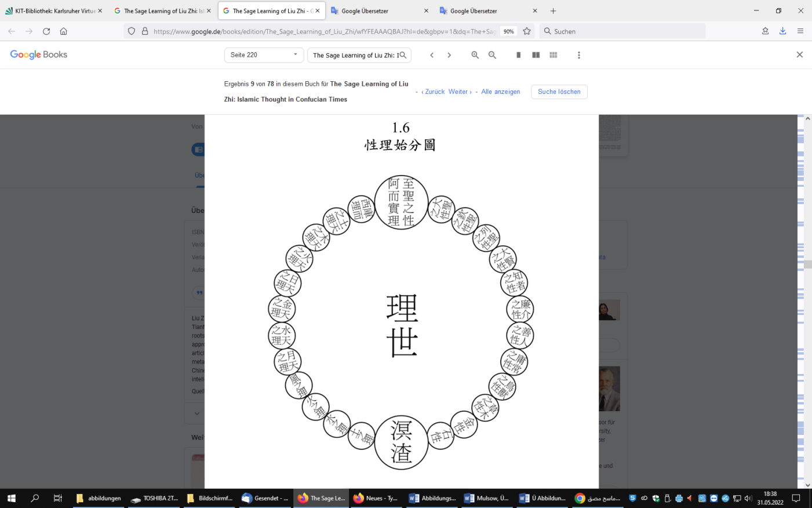
Task: Open the Windows Start menu
Action: [x=11, y=498]
